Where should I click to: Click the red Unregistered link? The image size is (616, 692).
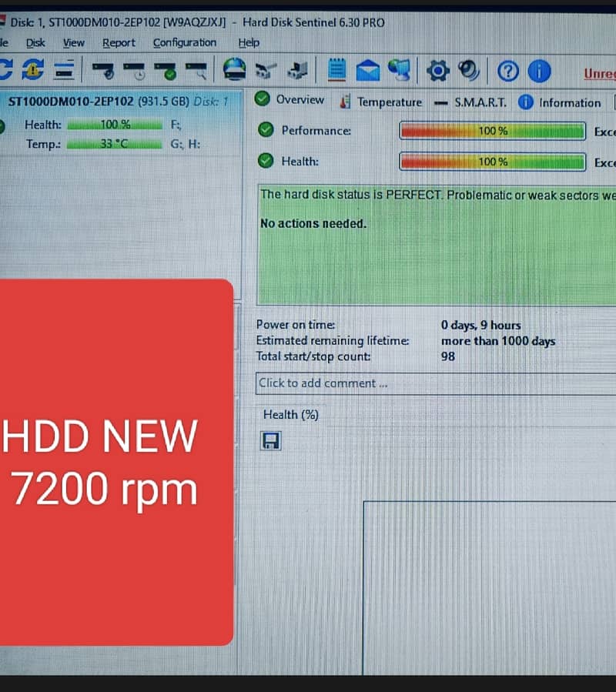pyautogui.click(x=600, y=74)
